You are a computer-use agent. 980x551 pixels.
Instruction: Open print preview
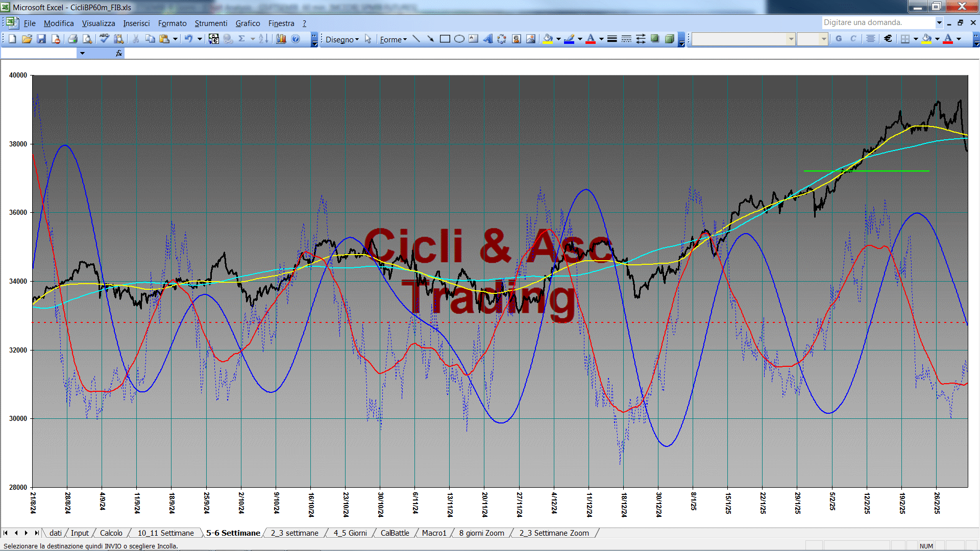[x=87, y=39]
